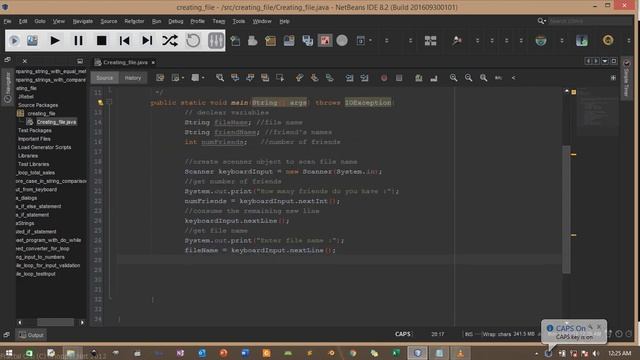640x360 pixels.
Task: Select Source Packages in the project tree
Action: click(38, 105)
